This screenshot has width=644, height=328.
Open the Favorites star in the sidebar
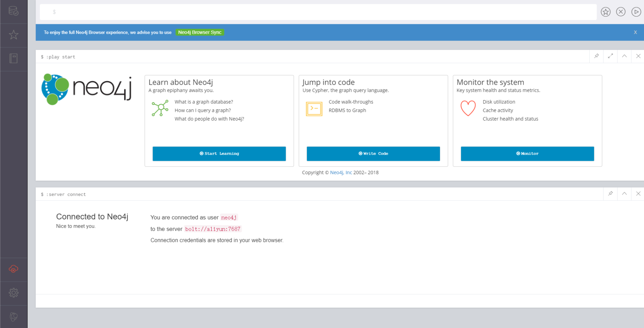coord(13,35)
